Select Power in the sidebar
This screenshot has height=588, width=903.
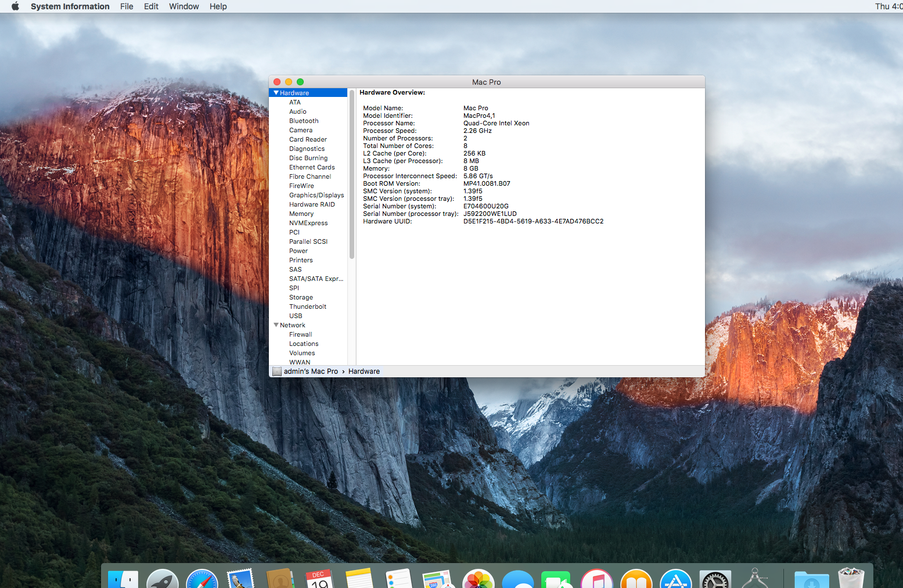(298, 251)
